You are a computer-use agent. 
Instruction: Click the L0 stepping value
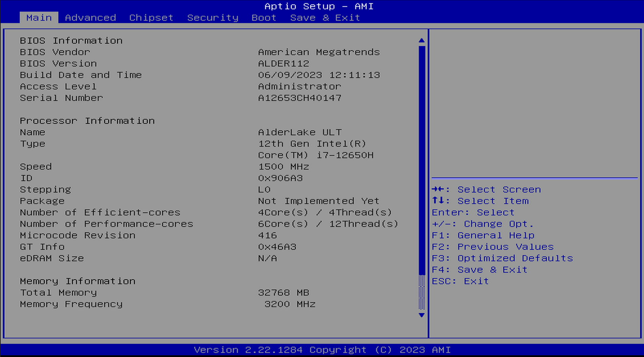coord(264,189)
